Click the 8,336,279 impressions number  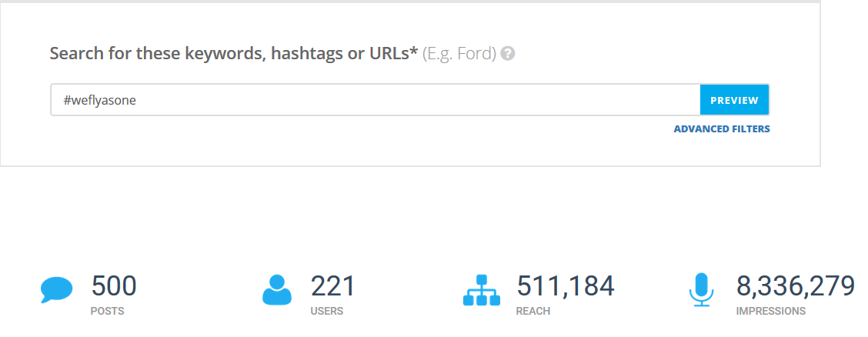796,286
